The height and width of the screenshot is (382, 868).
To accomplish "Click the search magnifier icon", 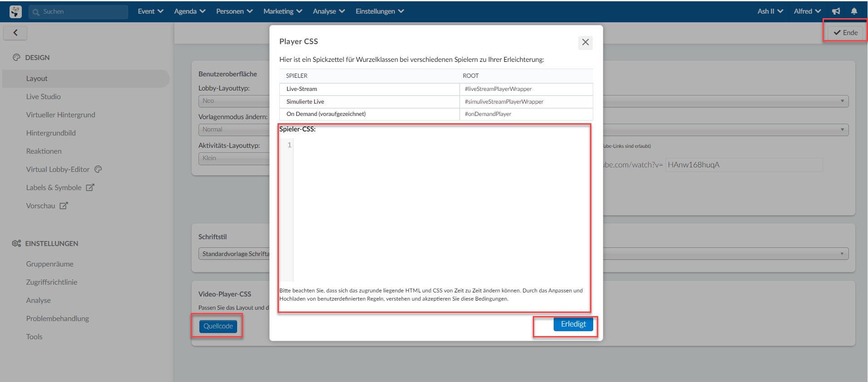I will click(x=36, y=12).
